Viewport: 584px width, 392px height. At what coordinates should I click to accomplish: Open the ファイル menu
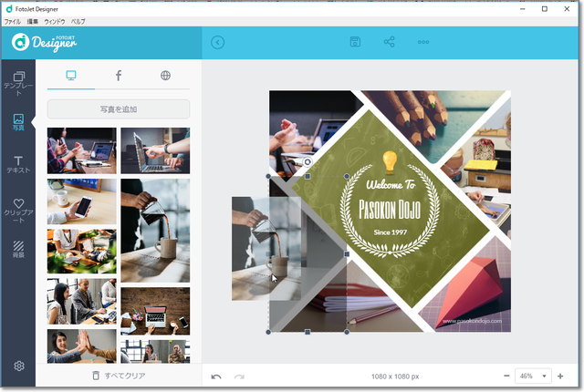click(x=12, y=19)
